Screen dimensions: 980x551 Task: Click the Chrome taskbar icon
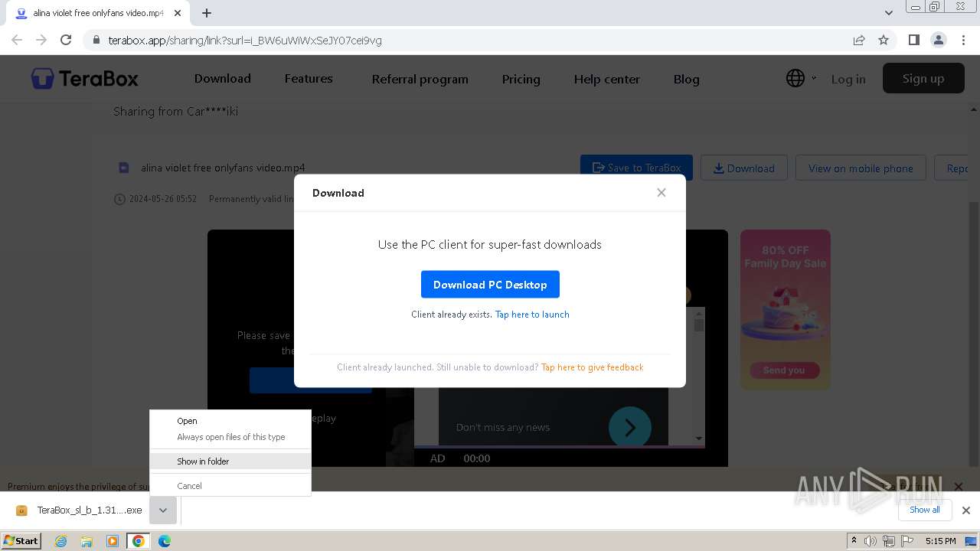(139, 541)
